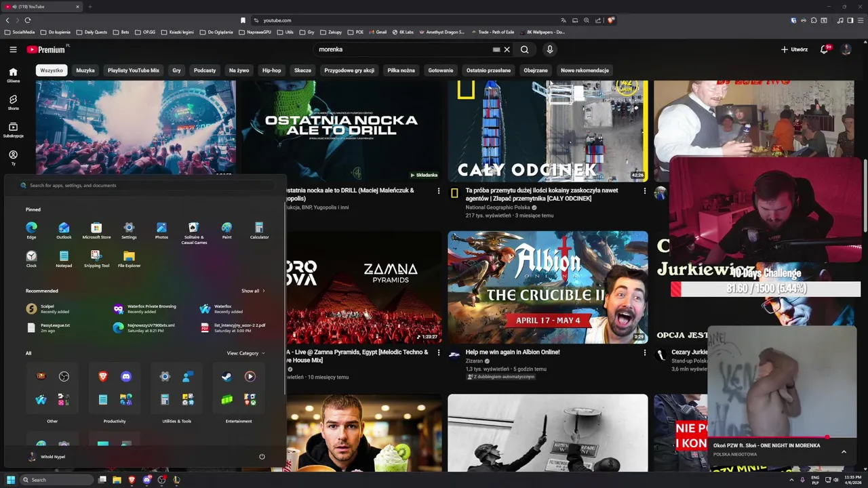Open the YouTube account avatar menu
868x488 pixels.
coord(846,49)
